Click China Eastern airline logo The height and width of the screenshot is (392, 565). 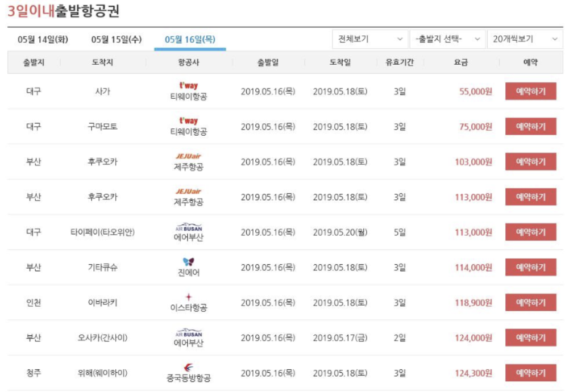pos(189,368)
